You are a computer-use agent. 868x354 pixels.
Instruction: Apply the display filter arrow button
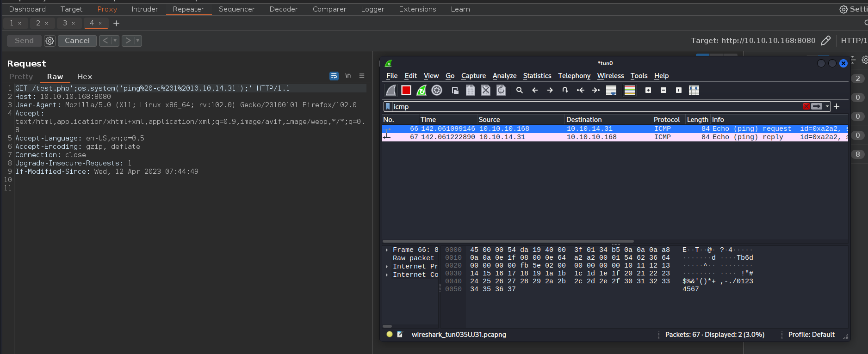pos(817,106)
